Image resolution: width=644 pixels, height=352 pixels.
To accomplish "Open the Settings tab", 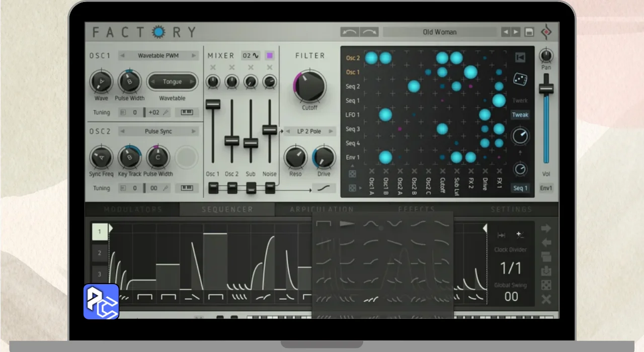I will (511, 209).
